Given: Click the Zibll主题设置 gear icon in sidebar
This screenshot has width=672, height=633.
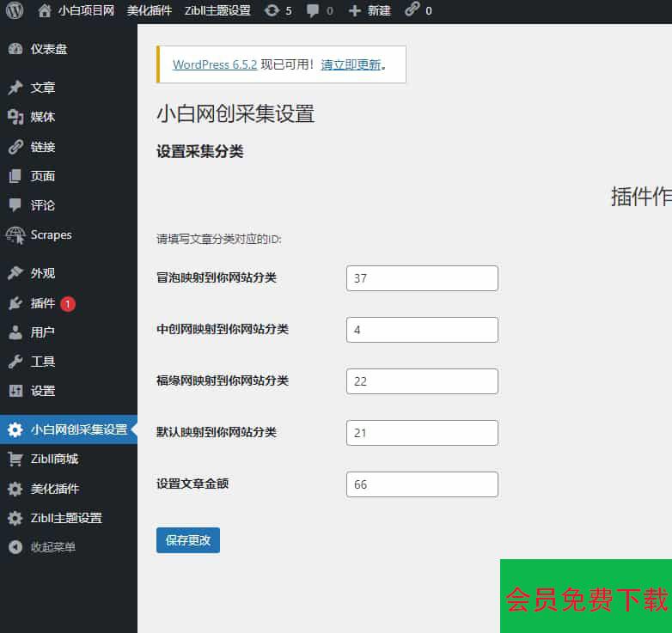Looking at the screenshot, I should 15,518.
